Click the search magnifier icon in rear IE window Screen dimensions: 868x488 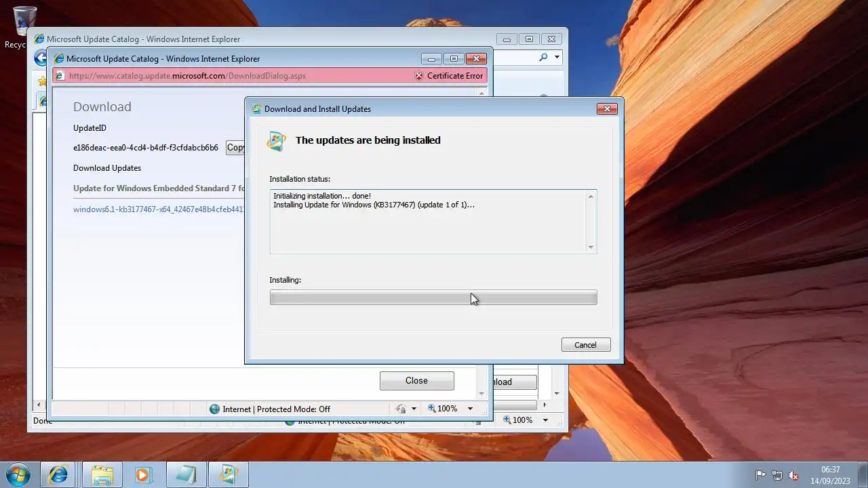click(x=543, y=58)
